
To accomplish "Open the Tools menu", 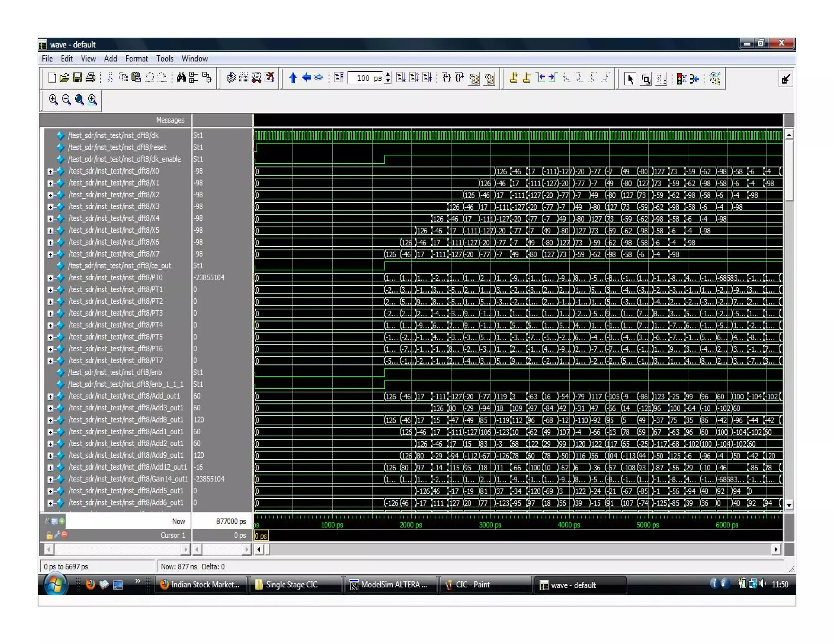I will tap(165, 59).
